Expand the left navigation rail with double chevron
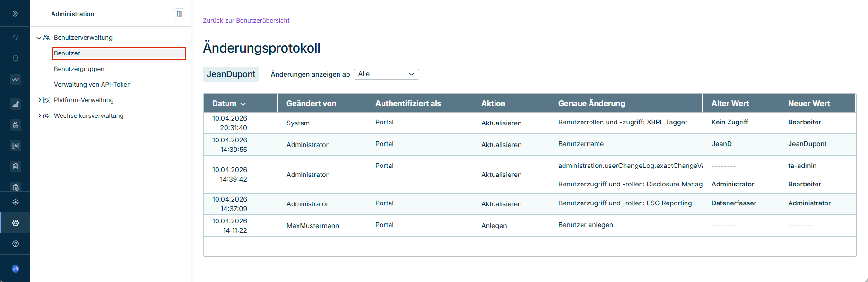The width and height of the screenshot is (868, 282). (15, 14)
